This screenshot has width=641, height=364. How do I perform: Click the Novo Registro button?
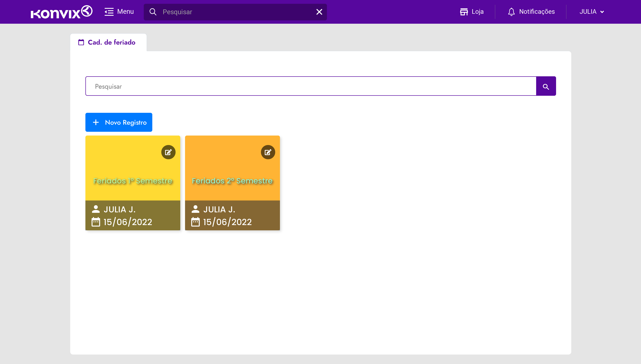click(x=119, y=122)
